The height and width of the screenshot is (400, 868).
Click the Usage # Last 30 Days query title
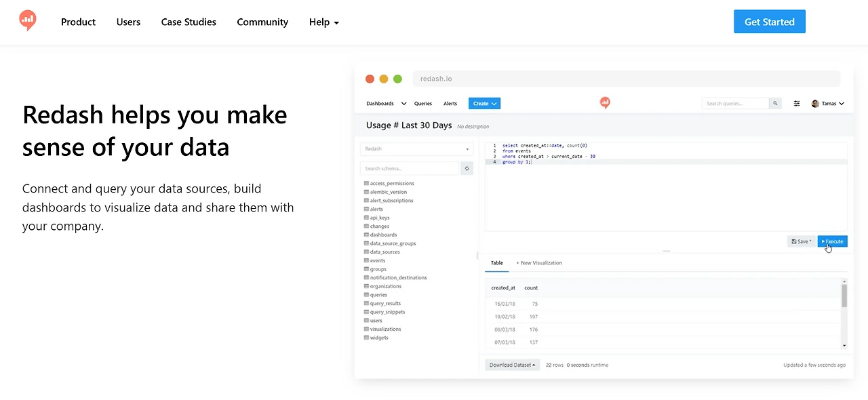409,125
